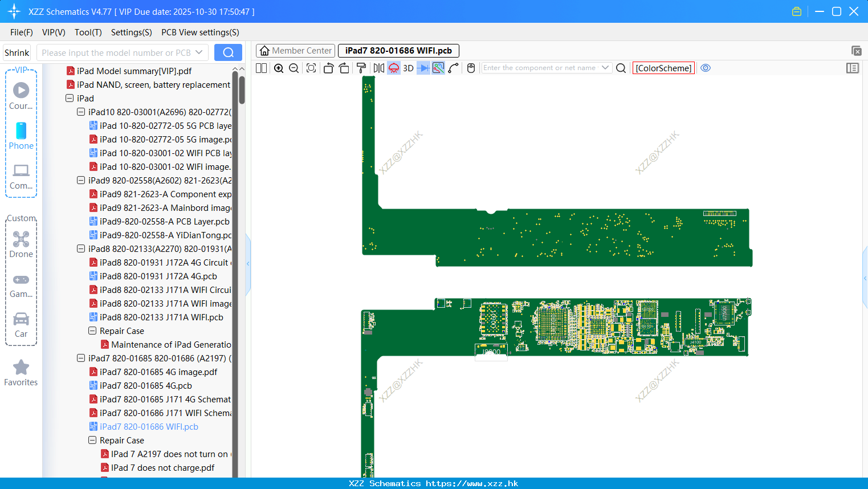This screenshot has width=868, height=489.
Task: Collapse the iPad8 820-02133 folder
Action: coord(81,248)
